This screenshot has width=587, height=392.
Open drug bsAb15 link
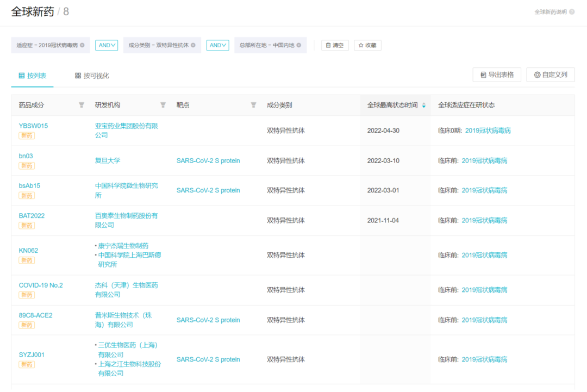pos(29,186)
